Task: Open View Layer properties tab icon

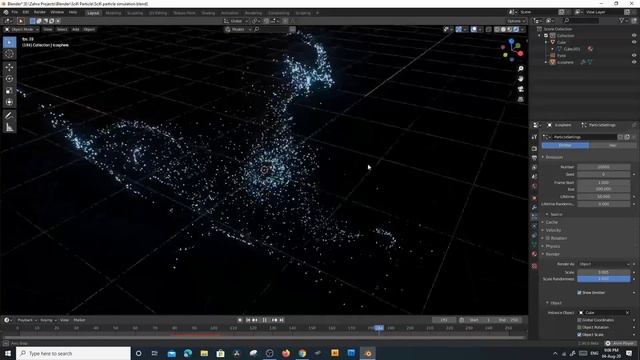Action: (534, 167)
